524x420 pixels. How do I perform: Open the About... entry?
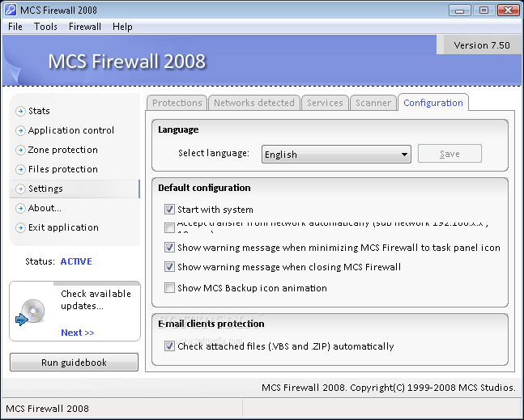[45, 208]
